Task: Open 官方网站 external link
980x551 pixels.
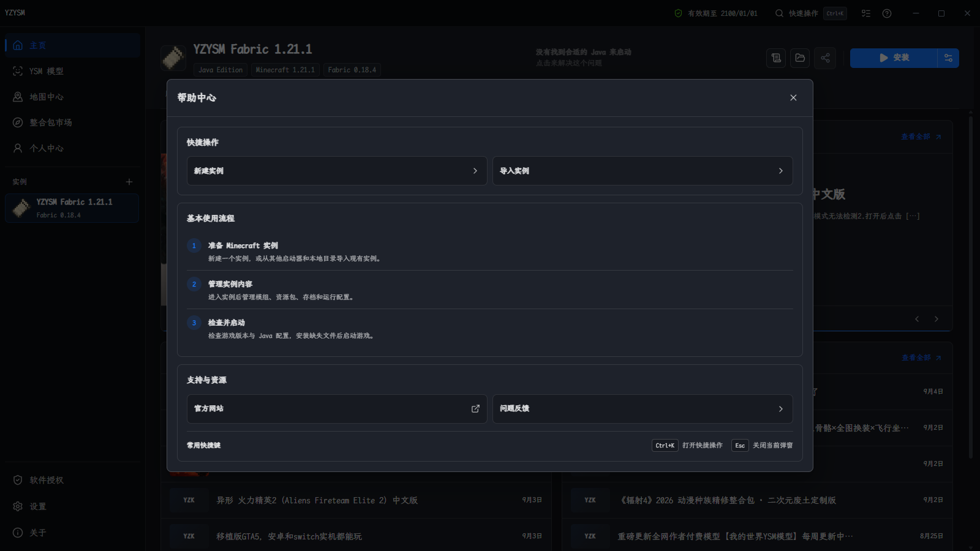Action: 337,409
